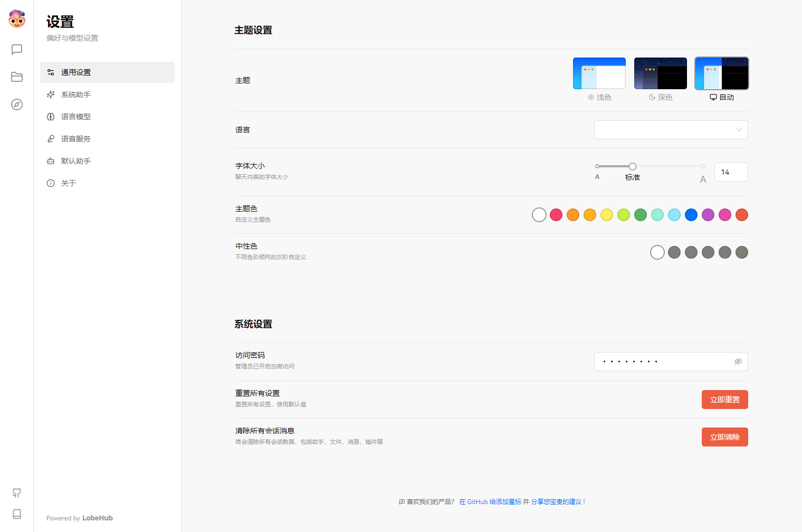Expand the language (语言) dropdown
Image resolution: width=802 pixels, height=532 pixels.
tap(671, 130)
